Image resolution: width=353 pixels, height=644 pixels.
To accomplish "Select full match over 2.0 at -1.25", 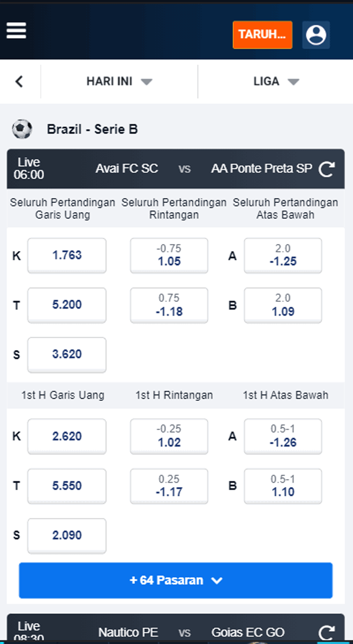I will [283, 255].
